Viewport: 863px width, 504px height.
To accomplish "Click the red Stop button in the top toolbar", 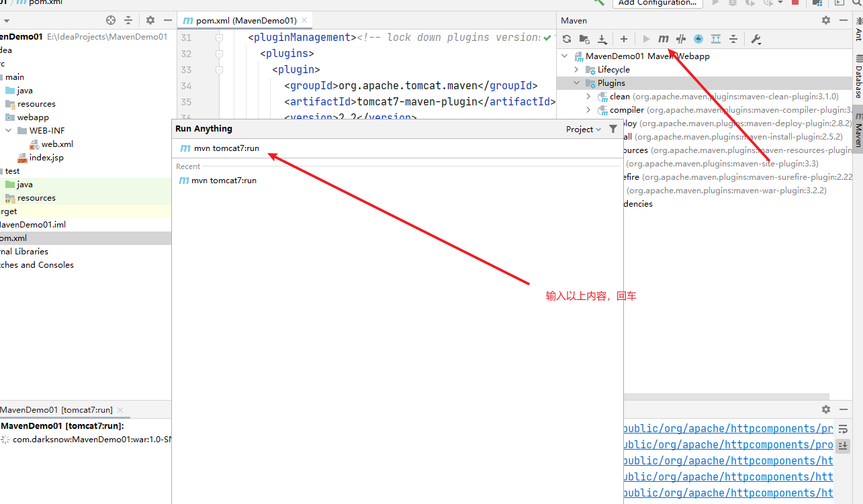I will coord(795,3).
